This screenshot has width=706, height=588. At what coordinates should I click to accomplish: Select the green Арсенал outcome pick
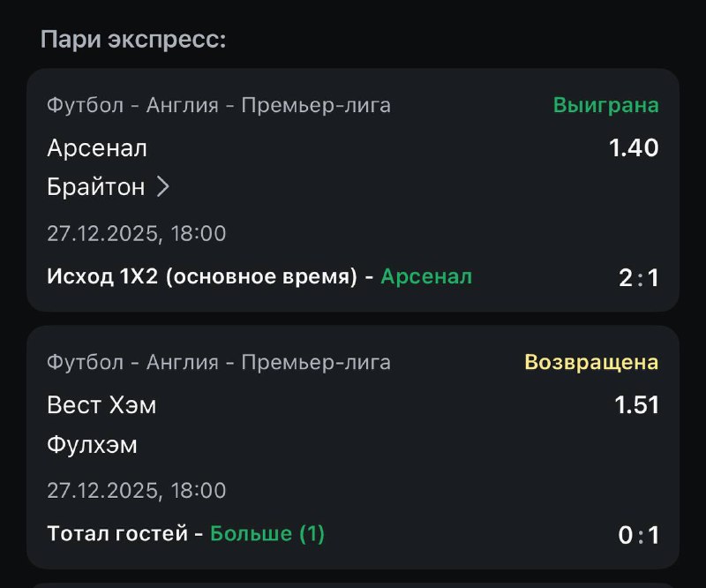(426, 277)
